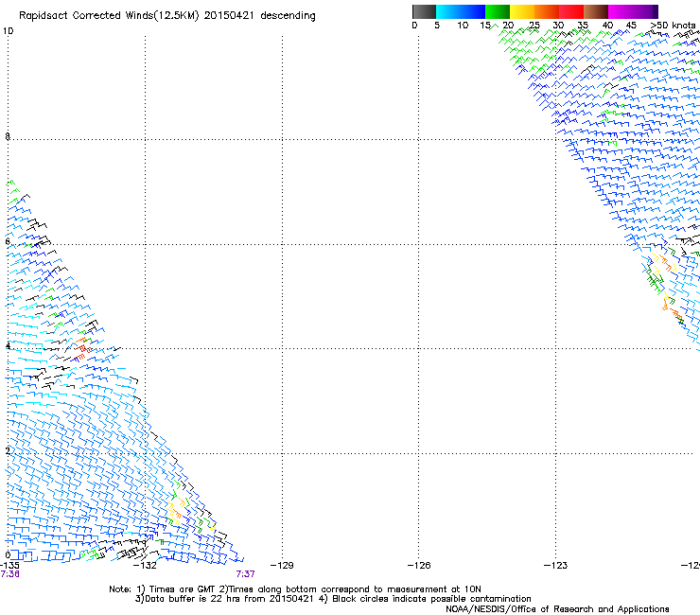Click the longitude label '-135'
This screenshot has width=700, height=615.
coord(9,566)
